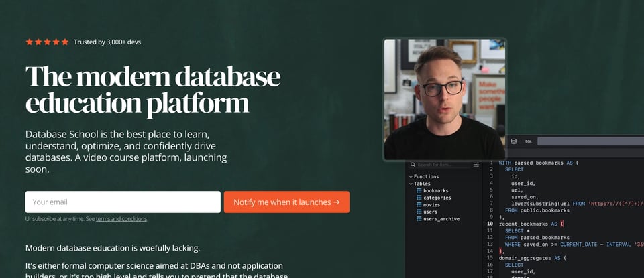Click "Modern database education is woefully lacking." text
Image resolution: width=644 pixels, height=278 pixels.
pos(113,248)
